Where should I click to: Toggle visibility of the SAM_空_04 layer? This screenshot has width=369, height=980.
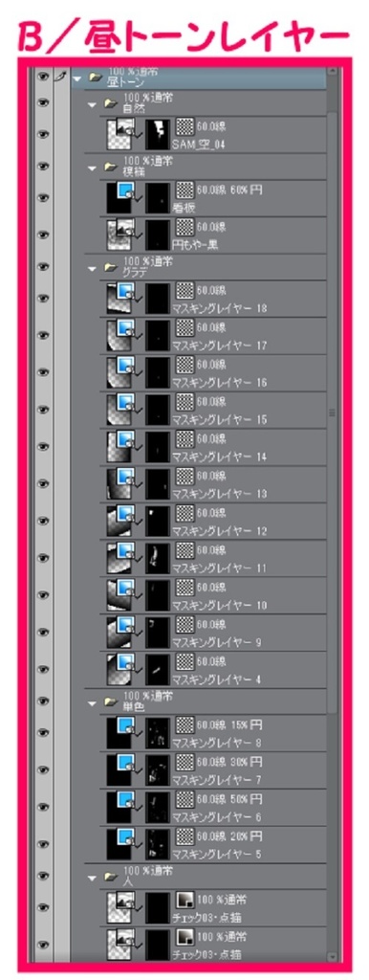(43, 134)
